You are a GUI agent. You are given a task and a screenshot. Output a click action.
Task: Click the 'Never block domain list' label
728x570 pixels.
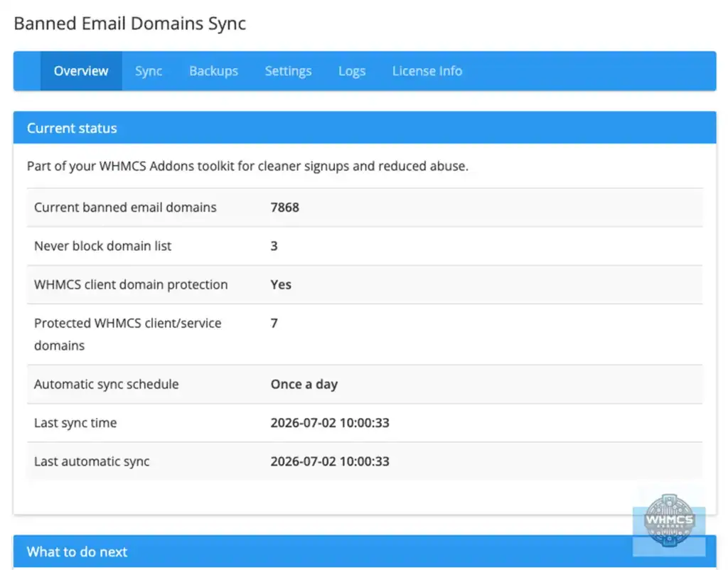tap(102, 246)
